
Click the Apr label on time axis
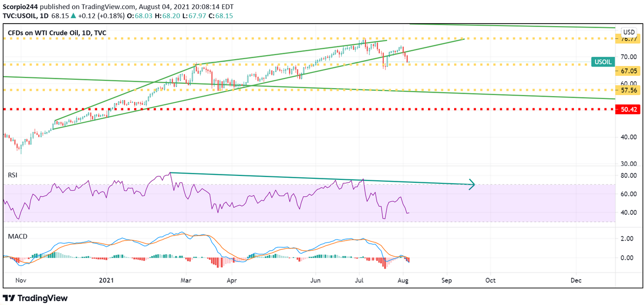232,280
